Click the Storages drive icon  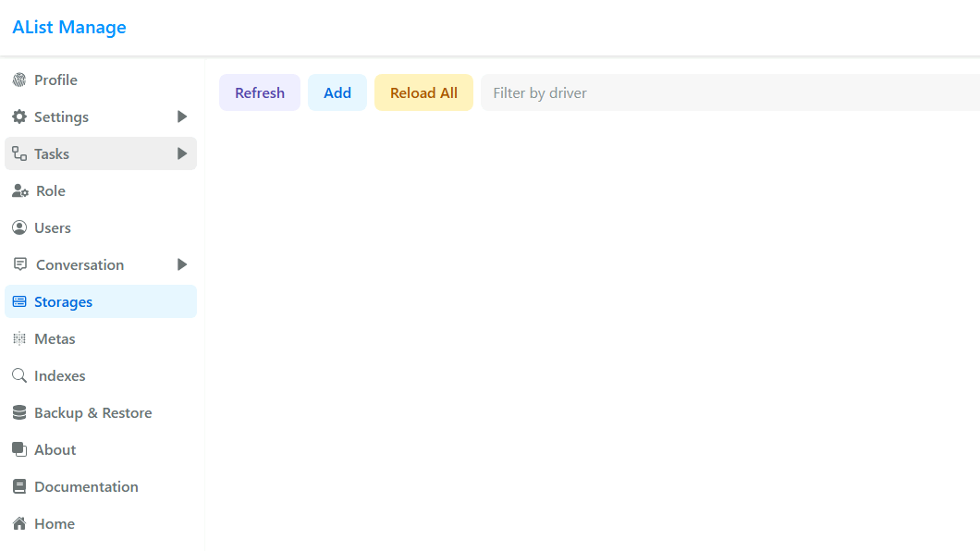tap(19, 302)
